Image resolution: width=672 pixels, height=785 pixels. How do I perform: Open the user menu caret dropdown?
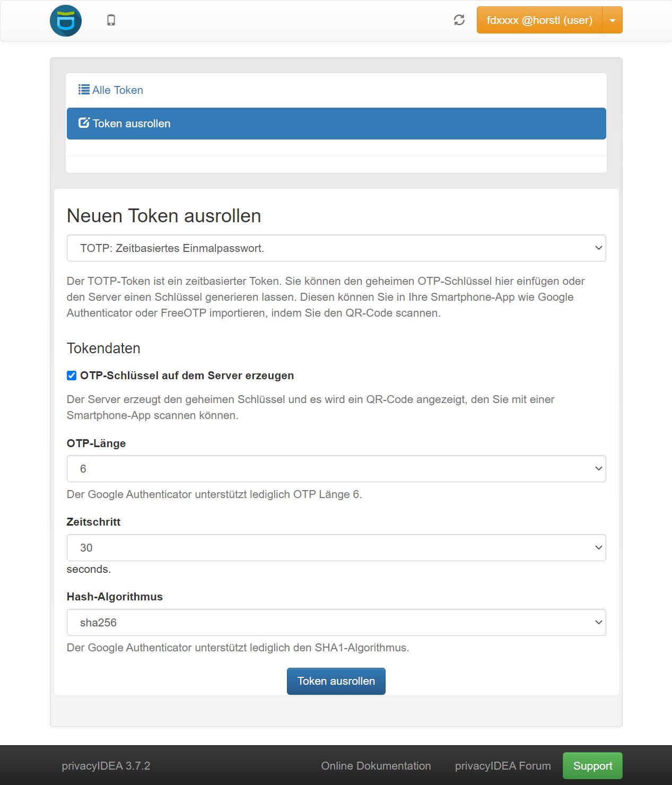(613, 20)
